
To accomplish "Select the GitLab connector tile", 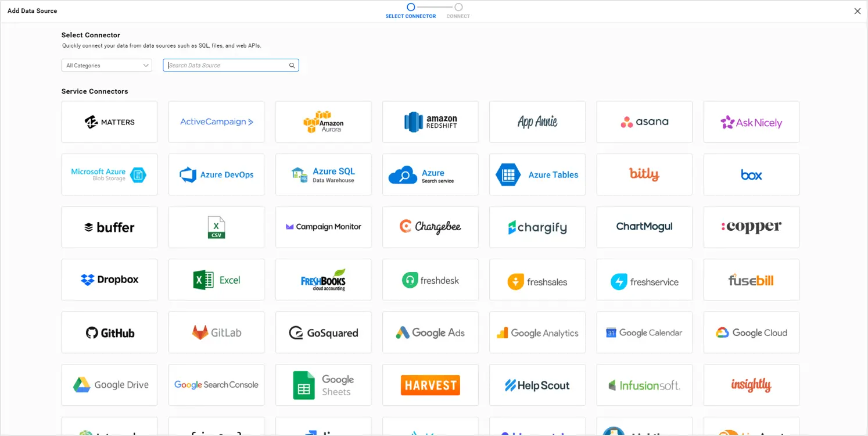I will coord(216,333).
